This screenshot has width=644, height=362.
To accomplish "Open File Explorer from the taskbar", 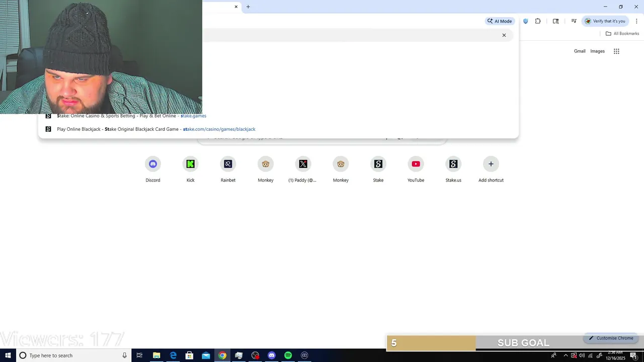I will click(156, 355).
